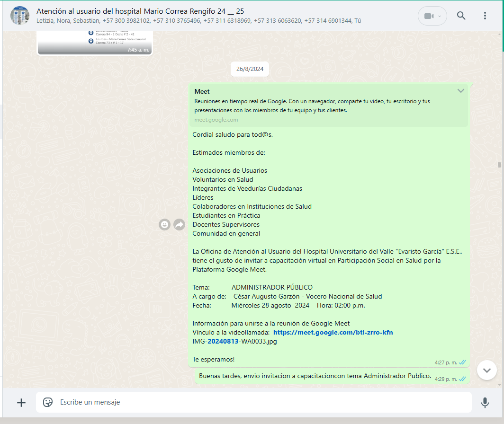Click the 20240813 highlighted number link

(x=223, y=342)
